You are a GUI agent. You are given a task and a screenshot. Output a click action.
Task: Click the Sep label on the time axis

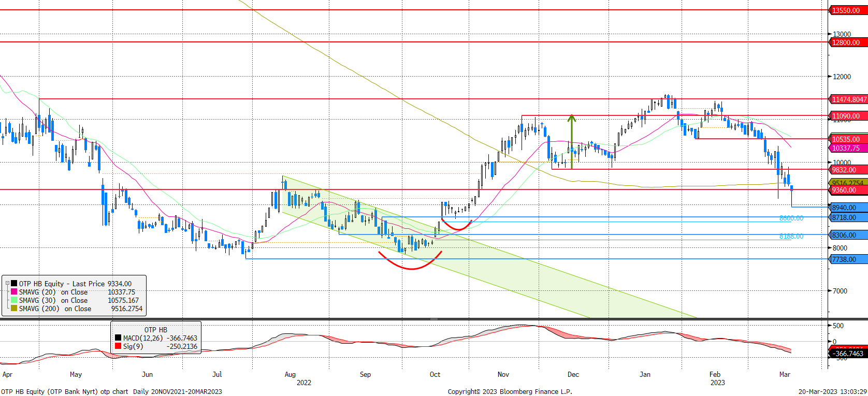(x=365, y=374)
